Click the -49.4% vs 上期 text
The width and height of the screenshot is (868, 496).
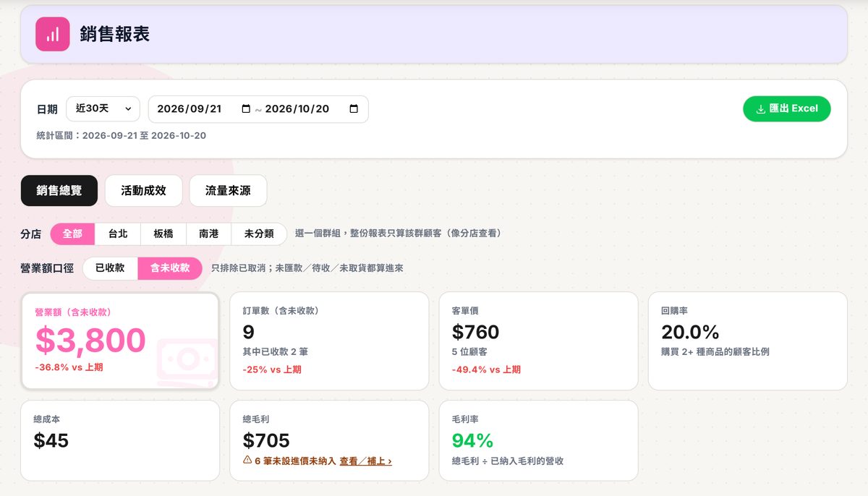pos(486,369)
